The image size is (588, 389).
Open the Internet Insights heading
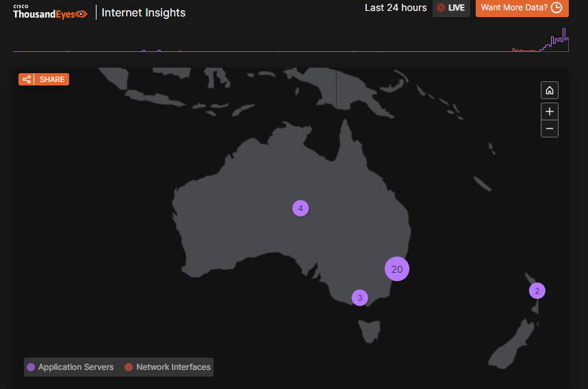pyautogui.click(x=143, y=12)
